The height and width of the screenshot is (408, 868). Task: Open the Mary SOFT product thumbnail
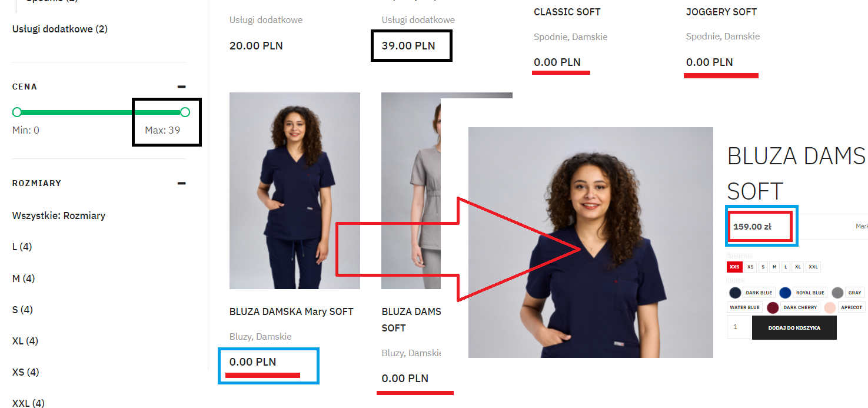pyautogui.click(x=295, y=191)
